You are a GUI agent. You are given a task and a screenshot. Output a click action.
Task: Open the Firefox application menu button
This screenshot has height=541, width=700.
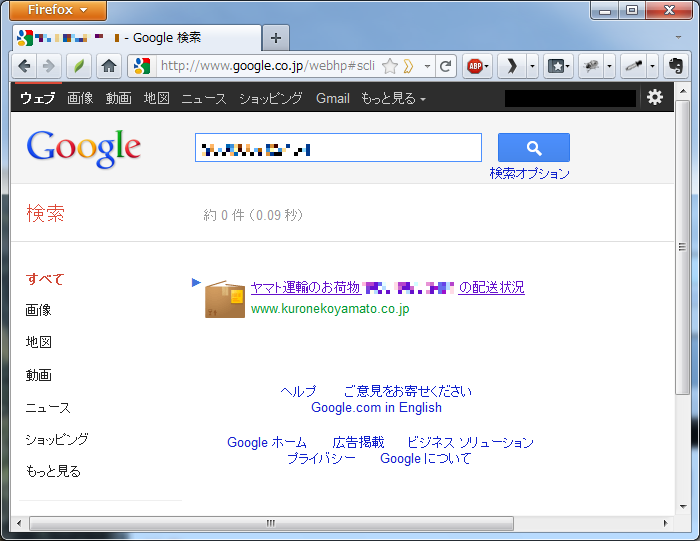click(x=58, y=10)
